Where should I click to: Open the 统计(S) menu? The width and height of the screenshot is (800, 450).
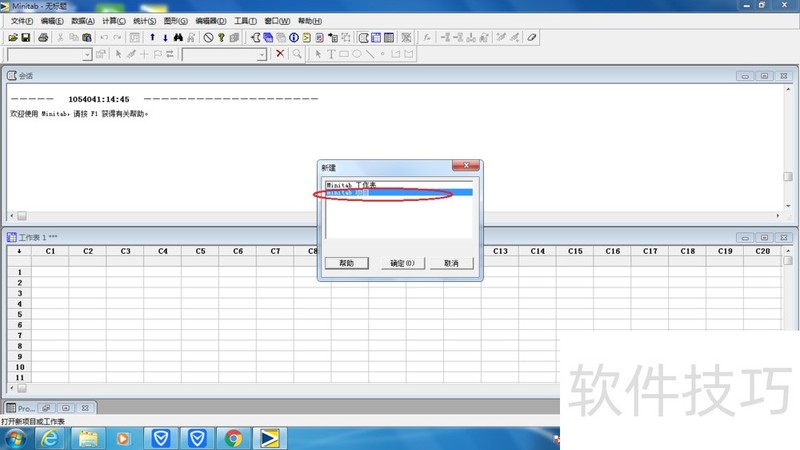point(144,21)
